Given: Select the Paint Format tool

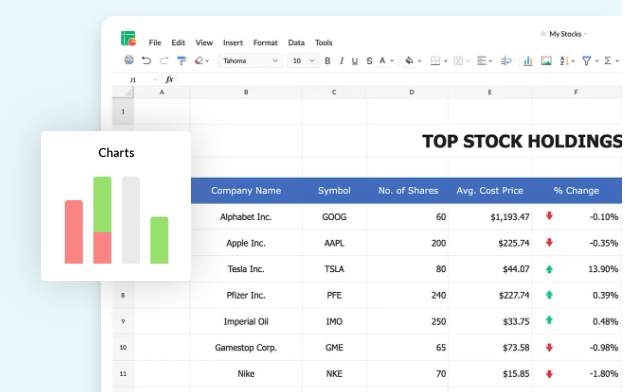Looking at the screenshot, I should click(x=181, y=61).
